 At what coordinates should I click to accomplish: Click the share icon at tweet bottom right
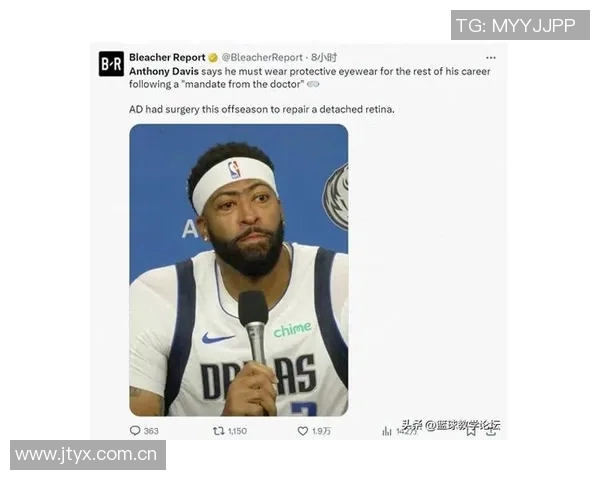click(491, 431)
